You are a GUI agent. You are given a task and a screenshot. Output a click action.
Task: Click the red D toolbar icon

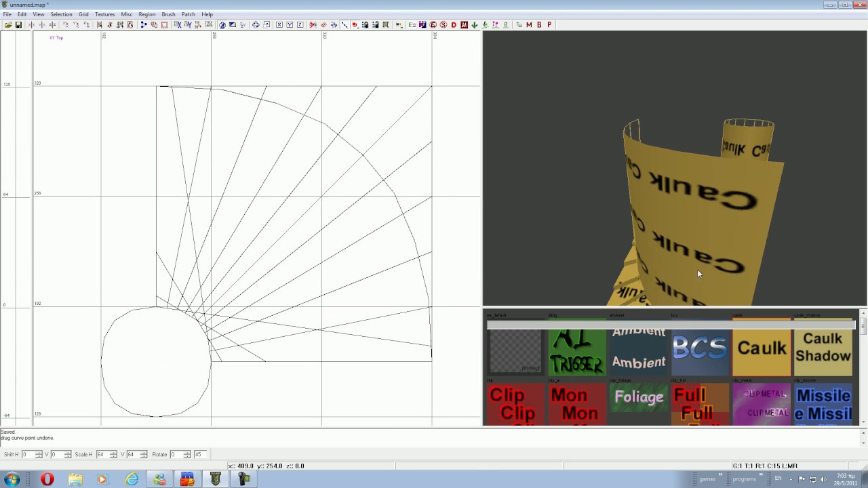(454, 25)
